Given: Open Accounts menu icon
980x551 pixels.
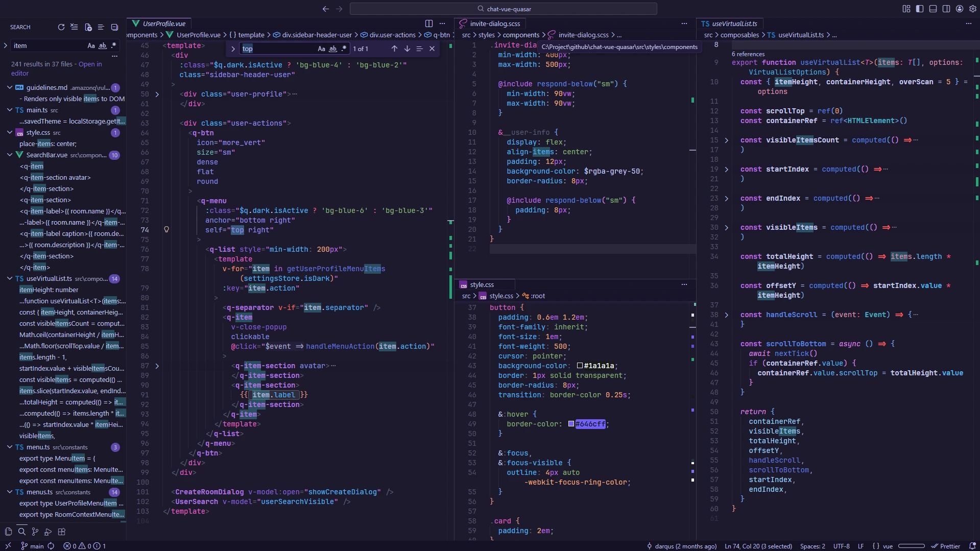Looking at the screenshot, I should pos(960,9).
